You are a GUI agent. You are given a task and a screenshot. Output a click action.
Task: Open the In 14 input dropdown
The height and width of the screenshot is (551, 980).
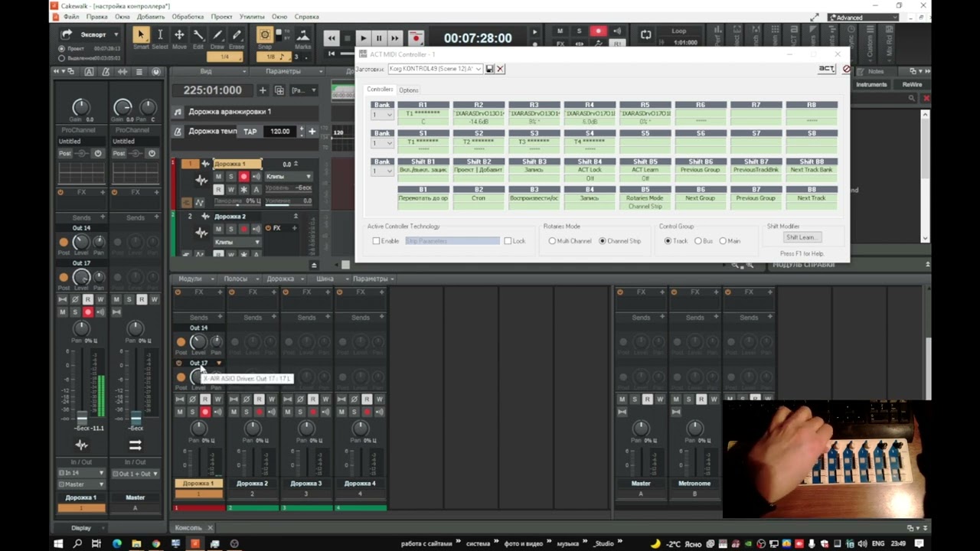point(81,474)
